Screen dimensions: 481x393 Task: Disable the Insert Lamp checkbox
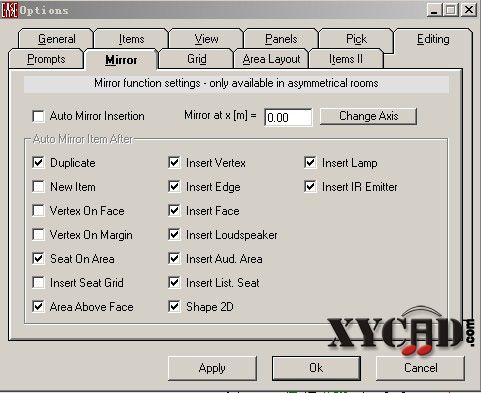coord(310,163)
